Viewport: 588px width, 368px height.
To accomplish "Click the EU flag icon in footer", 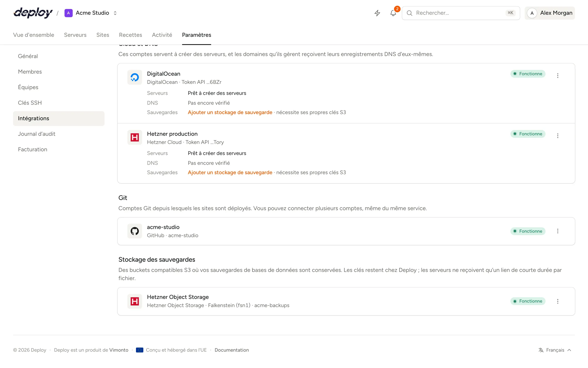I will click(x=139, y=350).
